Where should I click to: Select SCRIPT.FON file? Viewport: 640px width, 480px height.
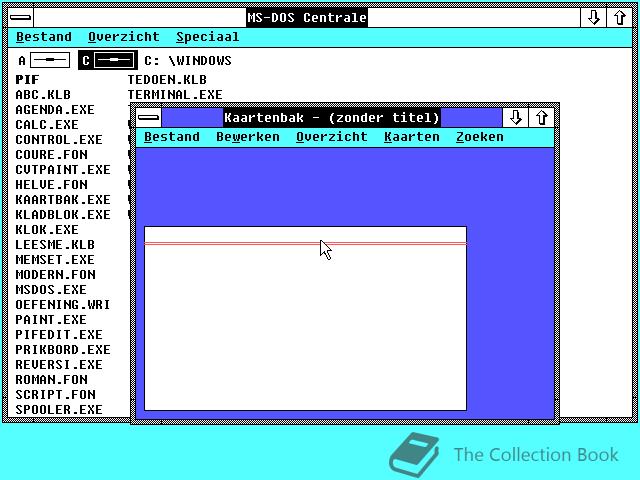coord(56,395)
